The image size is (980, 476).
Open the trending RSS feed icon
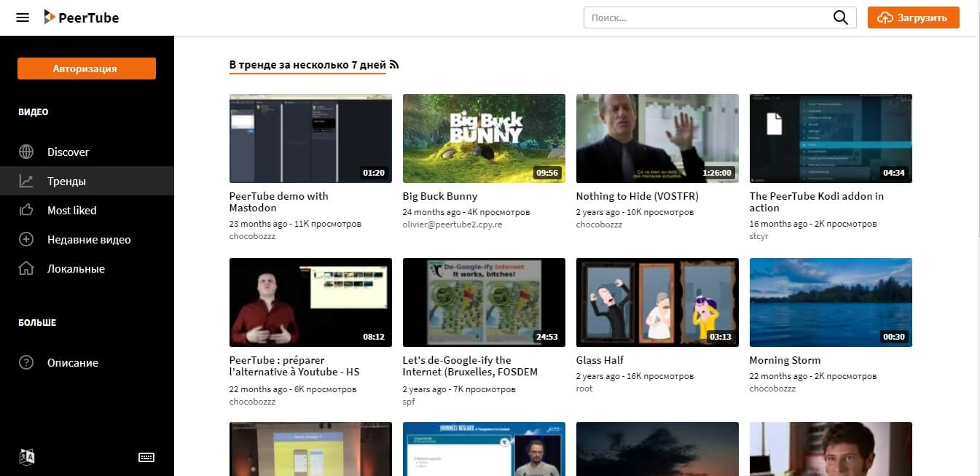[394, 65]
